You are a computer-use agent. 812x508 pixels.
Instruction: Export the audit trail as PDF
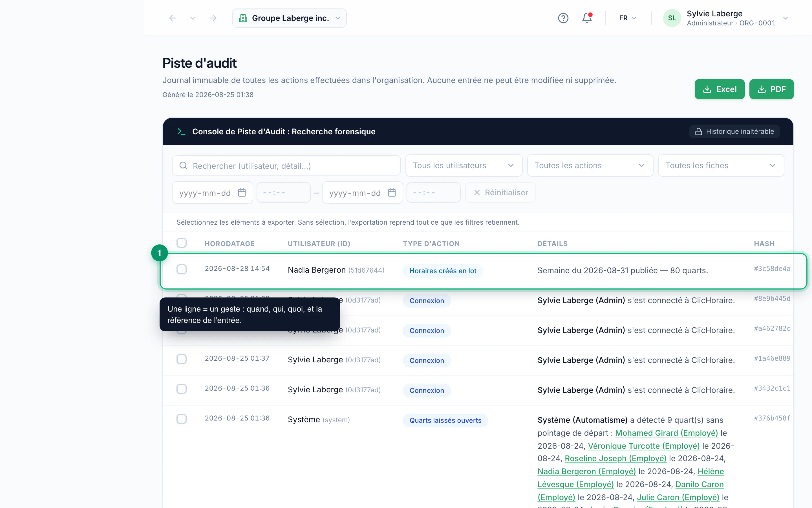pyautogui.click(x=771, y=89)
